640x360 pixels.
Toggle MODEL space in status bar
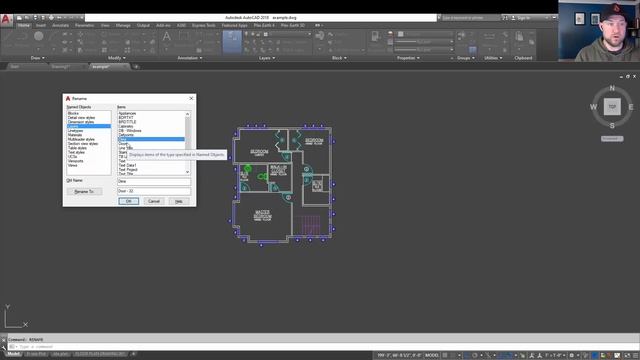pyautogui.click(x=431, y=355)
